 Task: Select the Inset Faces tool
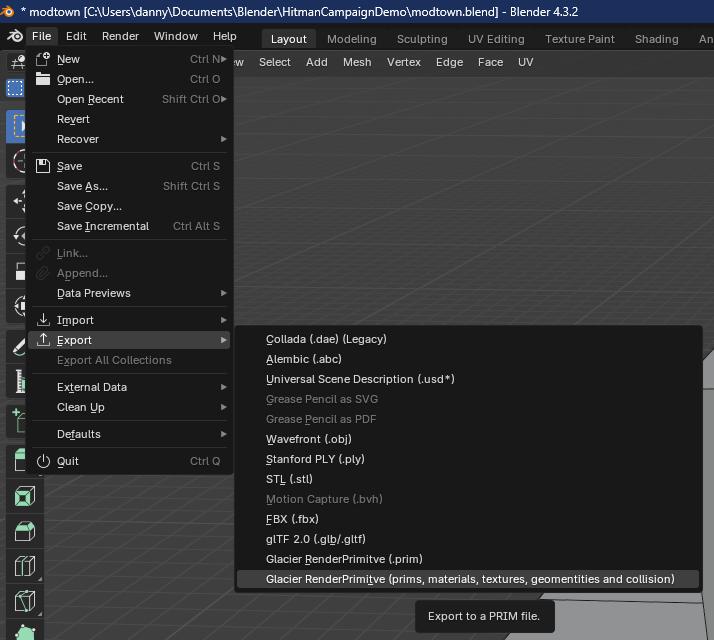click(25, 496)
